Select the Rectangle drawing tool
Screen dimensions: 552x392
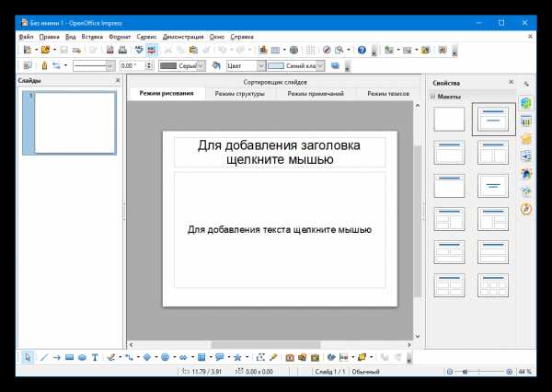tap(69, 357)
